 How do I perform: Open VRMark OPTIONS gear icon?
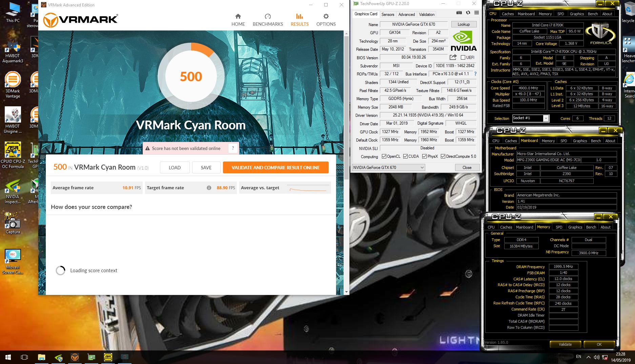[326, 16]
